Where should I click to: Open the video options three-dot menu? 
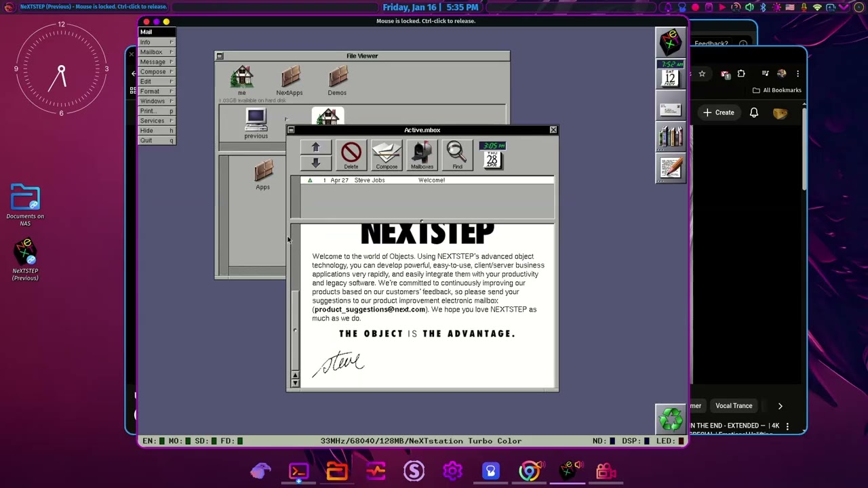coord(787,426)
